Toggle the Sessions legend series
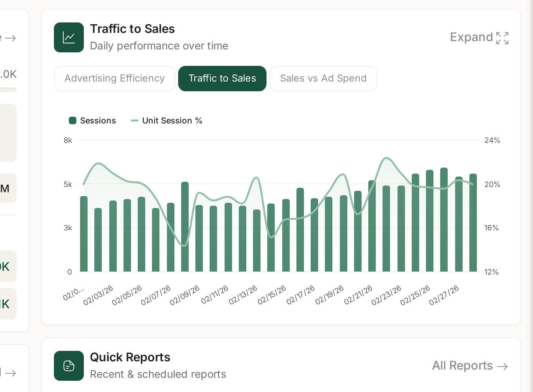The height and width of the screenshot is (392, 533). click(x=92, y=120)
